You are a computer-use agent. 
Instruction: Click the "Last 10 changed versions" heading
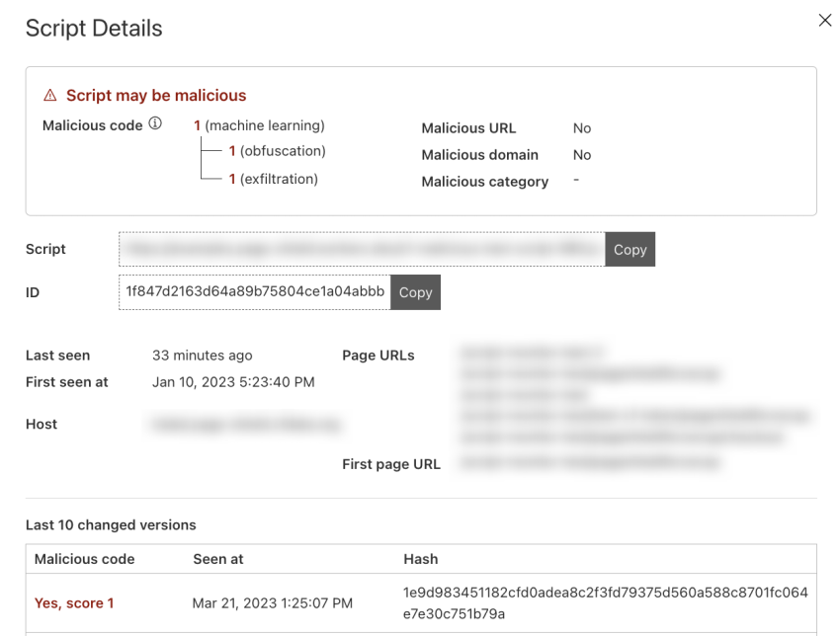pos(110,524)
